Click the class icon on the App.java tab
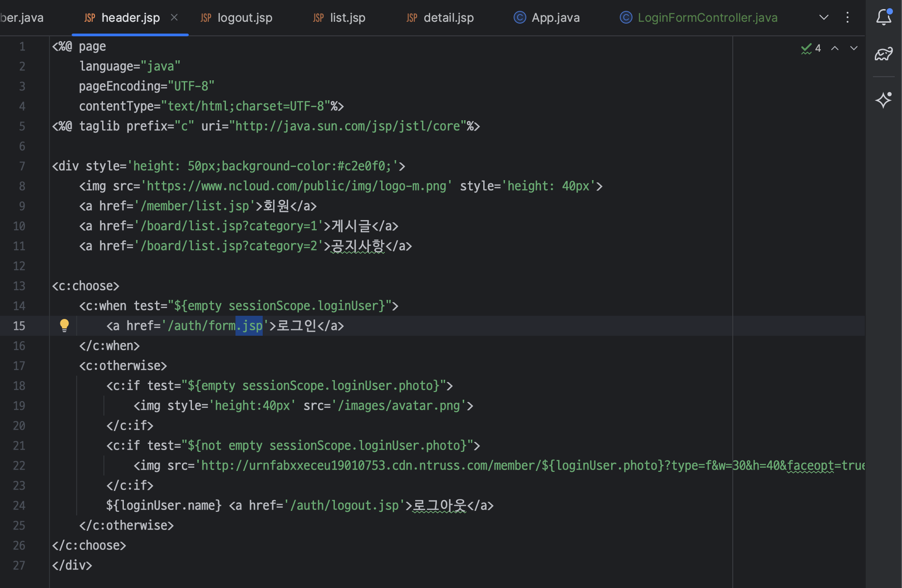Screen dimensions: 902x588 (520, 18)
